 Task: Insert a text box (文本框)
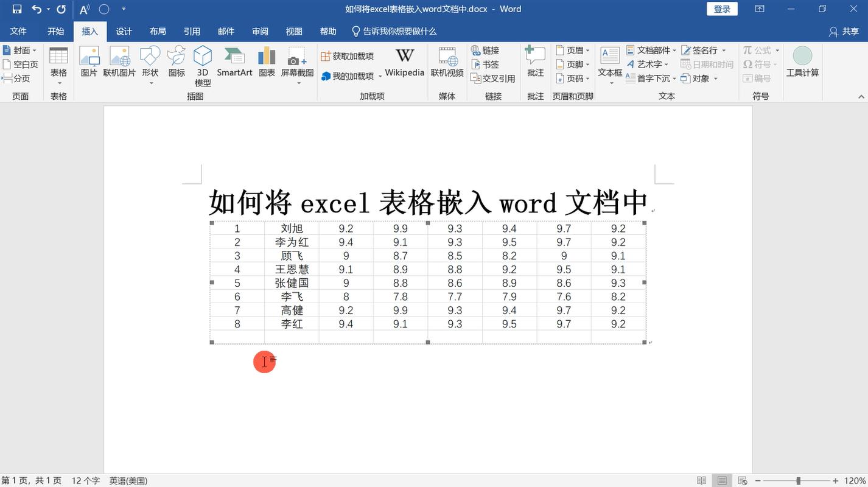(x=610, y=66)
